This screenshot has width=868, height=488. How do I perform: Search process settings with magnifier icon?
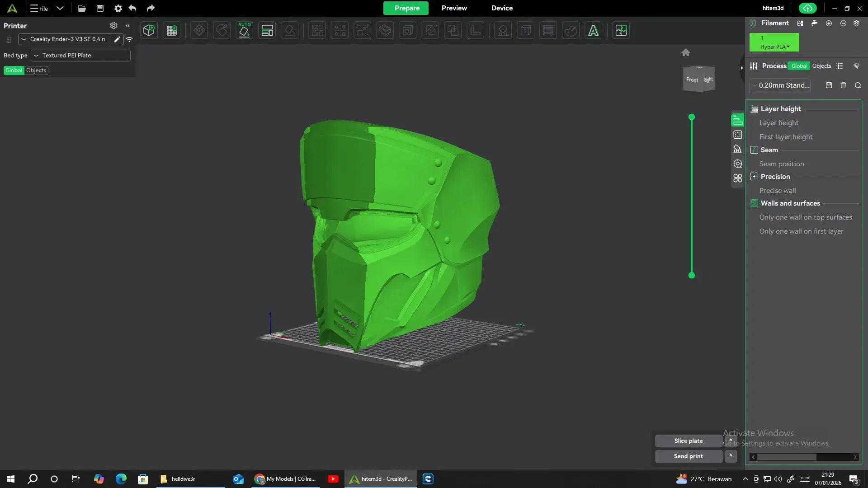pyautogui.click(x=858, y=85)
